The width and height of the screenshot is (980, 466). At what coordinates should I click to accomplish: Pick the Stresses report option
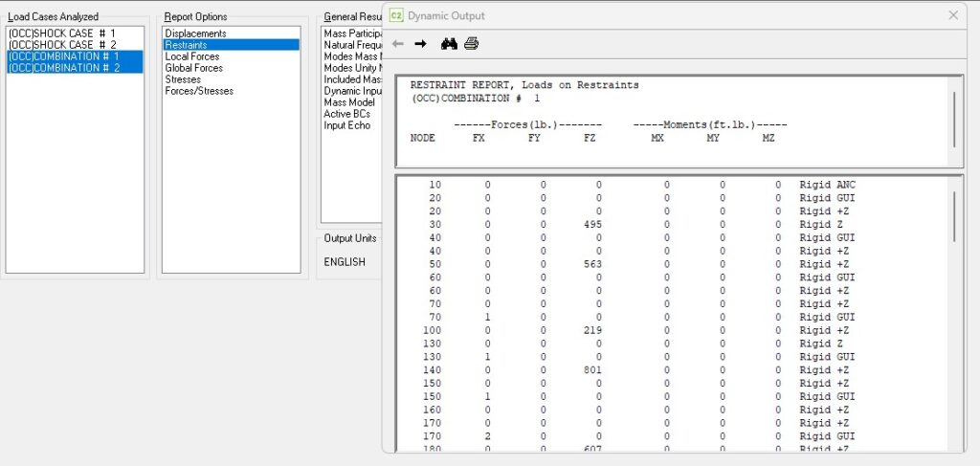click(x=183, y=79)
